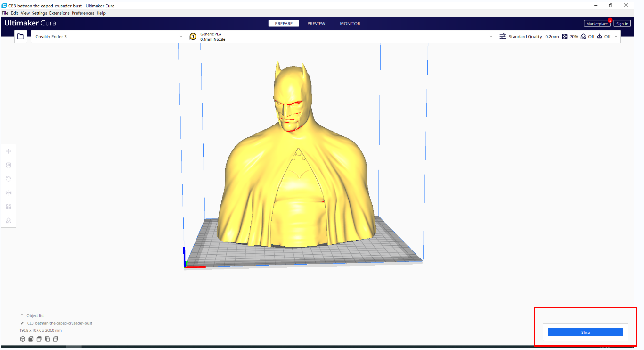Click the infill 20% icon

[x=565, y=36]
